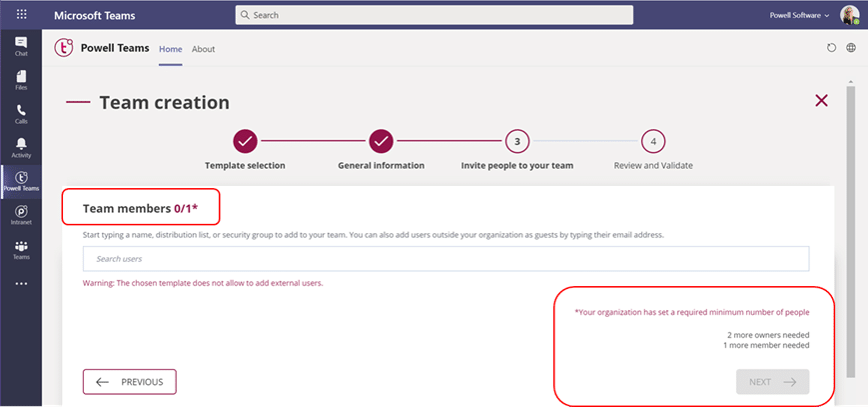Open the Intranet app in sidebar
Image resolution: width=868 pixels, height=407 pixels.
pos(21,216)
